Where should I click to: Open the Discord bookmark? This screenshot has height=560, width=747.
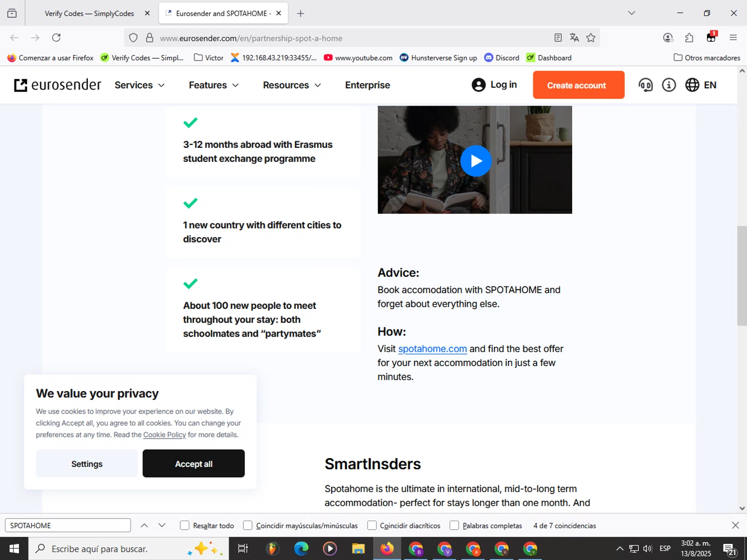coord(502,58)
